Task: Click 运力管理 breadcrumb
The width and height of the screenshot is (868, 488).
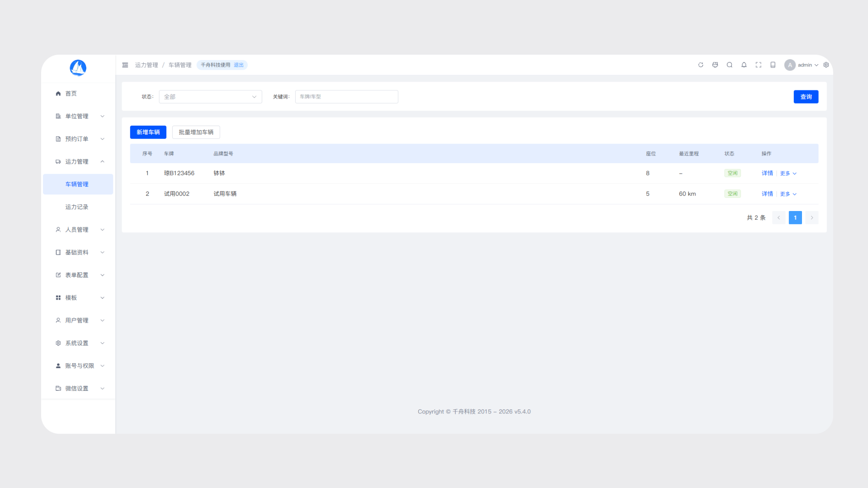Action: coord(146,65)
